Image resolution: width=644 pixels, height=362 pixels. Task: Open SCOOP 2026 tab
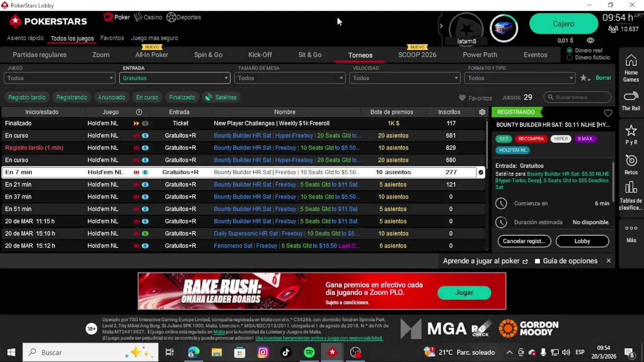coord(417,55)
